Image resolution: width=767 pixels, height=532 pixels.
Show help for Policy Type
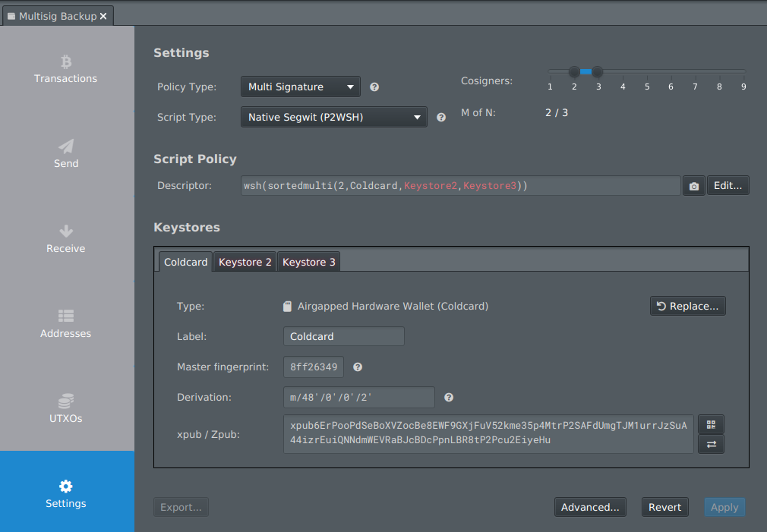pyautogui.click(x=374, y=87)
